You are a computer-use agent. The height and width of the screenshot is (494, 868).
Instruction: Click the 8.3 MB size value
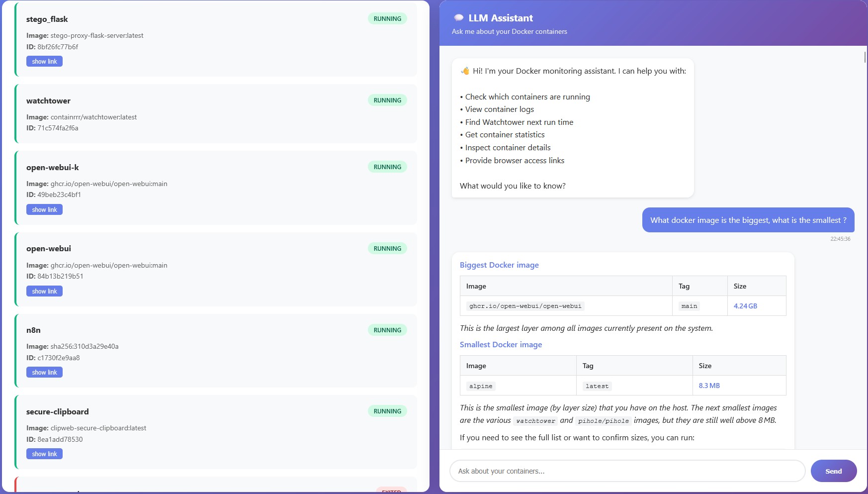pos(709,386)
